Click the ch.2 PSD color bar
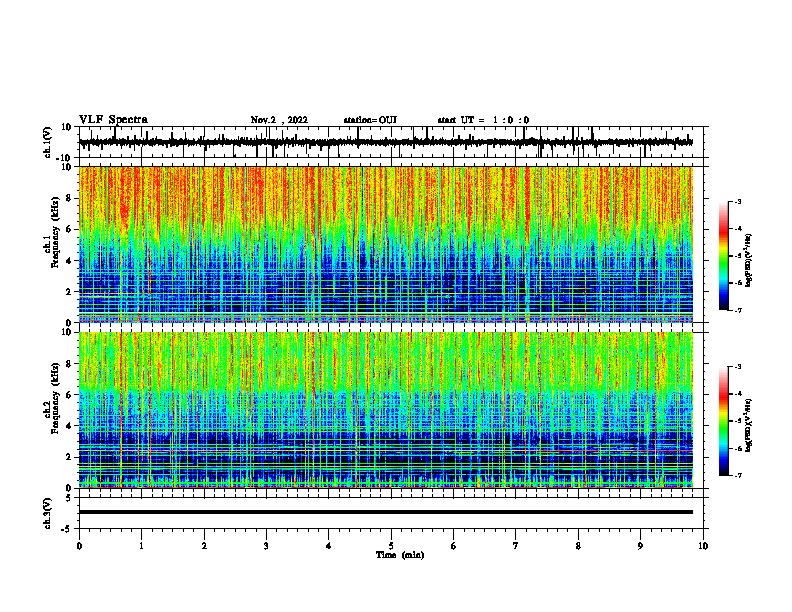The height and width of the screenshot is (612, 792). click(723, 421)
